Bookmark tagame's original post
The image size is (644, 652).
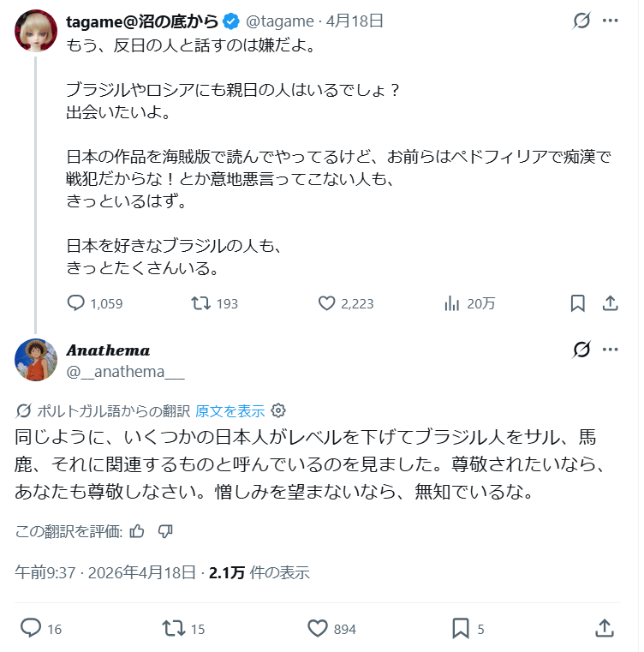pos(578,303)
